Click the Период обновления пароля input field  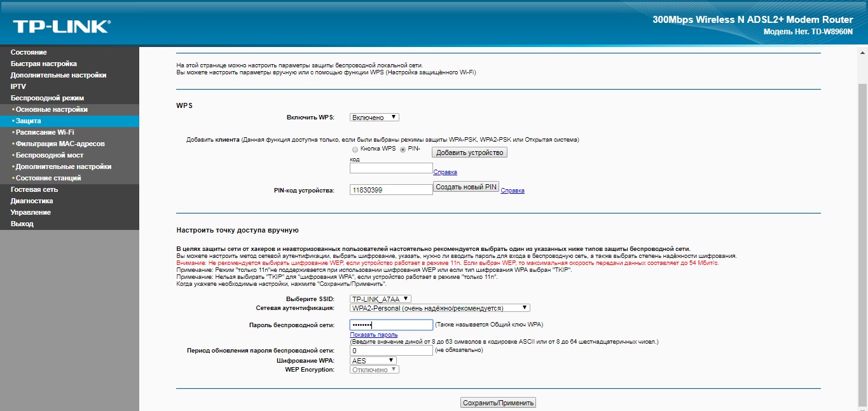coord(391,350)
